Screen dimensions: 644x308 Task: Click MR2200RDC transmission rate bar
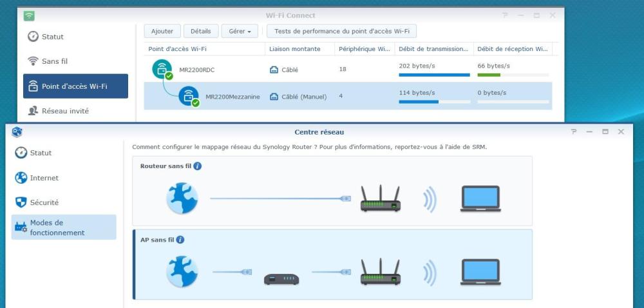pos(434,75)
